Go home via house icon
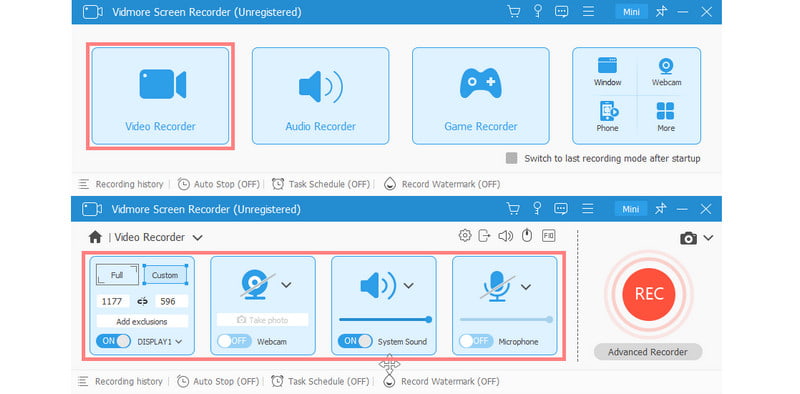 [x=95, y=237]
